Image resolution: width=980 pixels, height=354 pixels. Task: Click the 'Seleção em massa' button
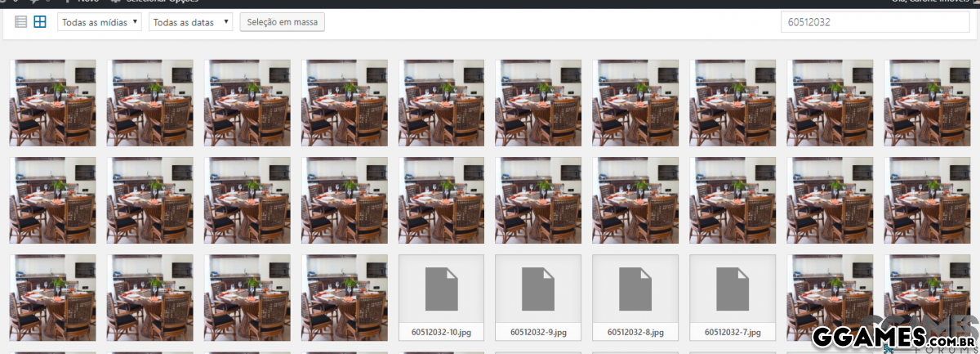point(283,23)
